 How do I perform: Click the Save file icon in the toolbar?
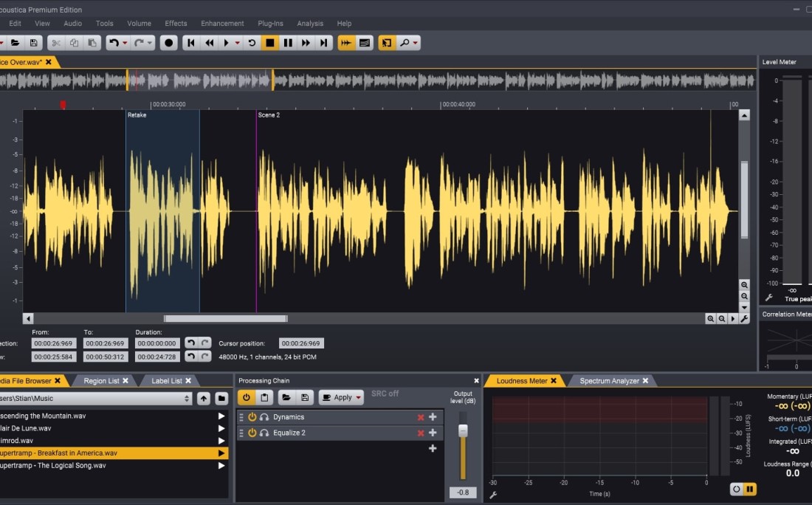click(33, 42)
